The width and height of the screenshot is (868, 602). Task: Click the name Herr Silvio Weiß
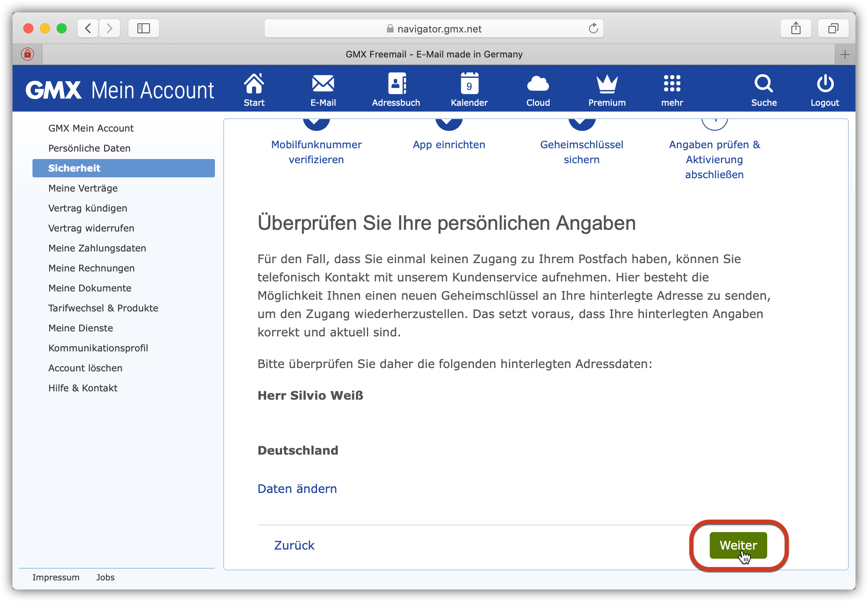[x=310, y=396]
